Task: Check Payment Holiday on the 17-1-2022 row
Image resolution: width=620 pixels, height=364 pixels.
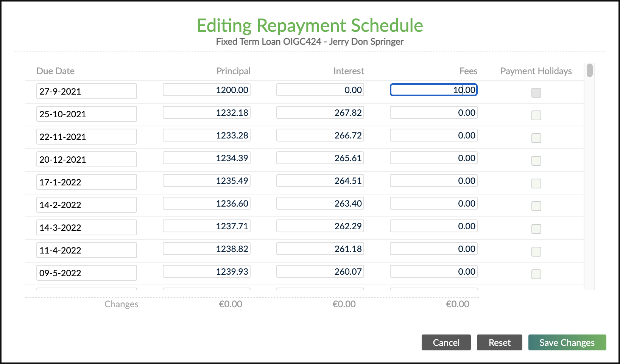Action: [536, 184]
